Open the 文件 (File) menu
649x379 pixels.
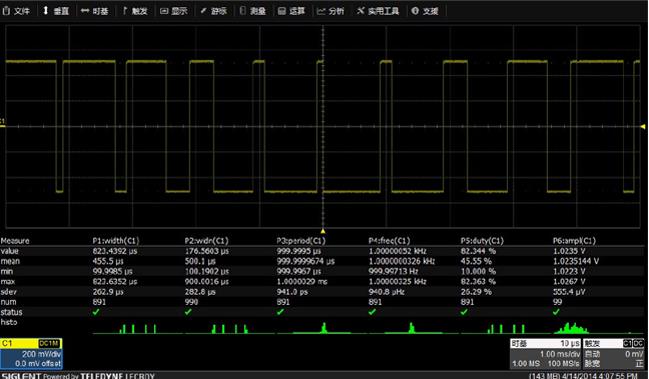click(x=17, y=11)
